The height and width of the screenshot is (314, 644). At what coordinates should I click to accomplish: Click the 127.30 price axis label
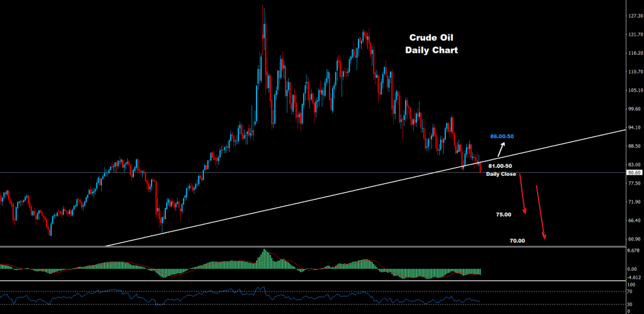coord(634,16)
